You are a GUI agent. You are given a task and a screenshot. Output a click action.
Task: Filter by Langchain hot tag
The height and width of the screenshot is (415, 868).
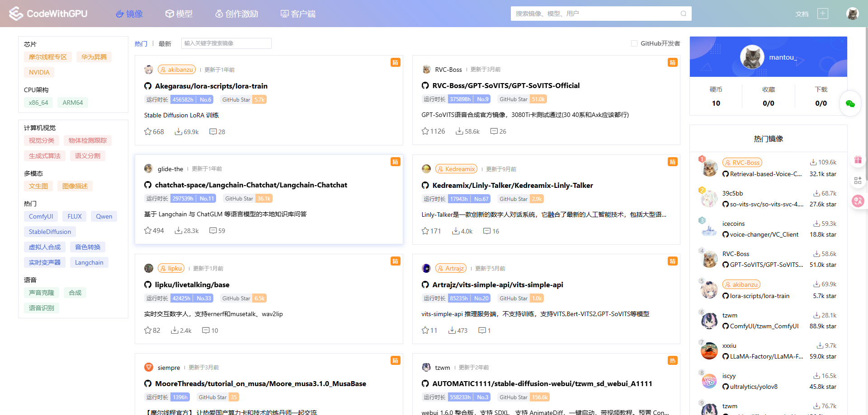[x=89, y=262]
